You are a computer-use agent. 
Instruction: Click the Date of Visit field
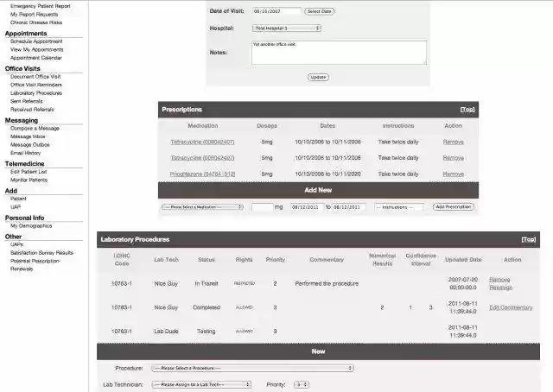(x=276, y=11)
